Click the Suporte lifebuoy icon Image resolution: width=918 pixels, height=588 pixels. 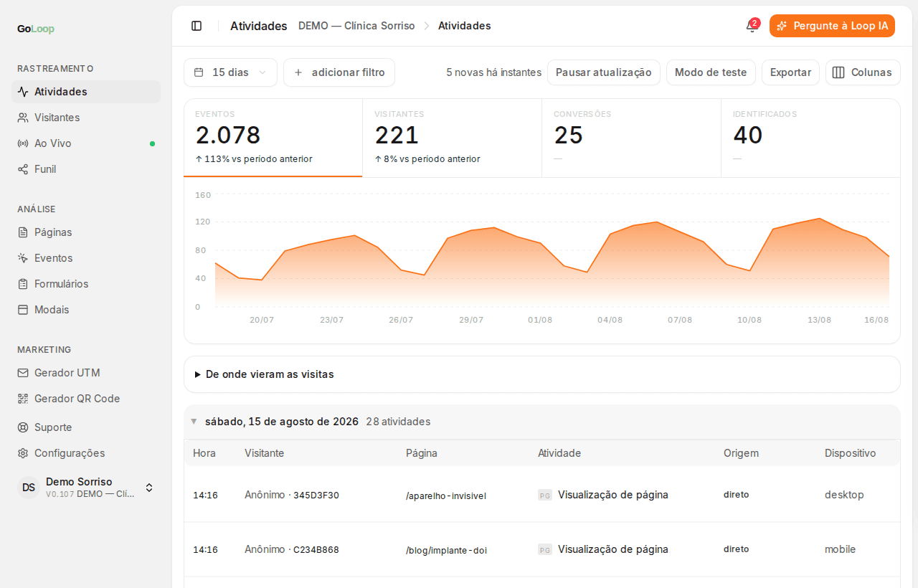23,427
